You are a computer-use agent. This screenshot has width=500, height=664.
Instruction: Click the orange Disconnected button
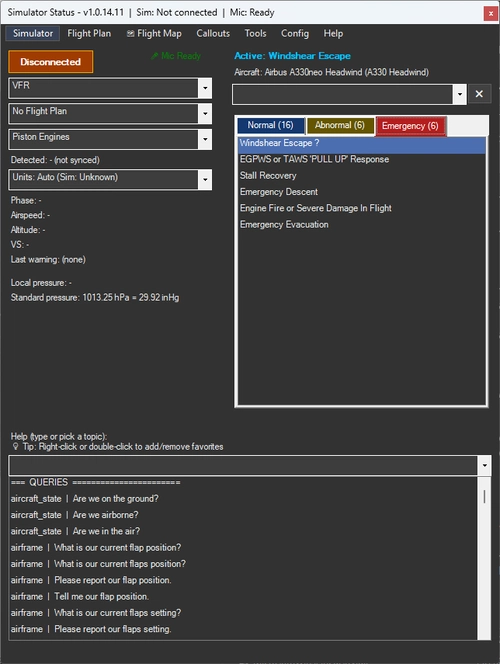click(x=50, y=62)
